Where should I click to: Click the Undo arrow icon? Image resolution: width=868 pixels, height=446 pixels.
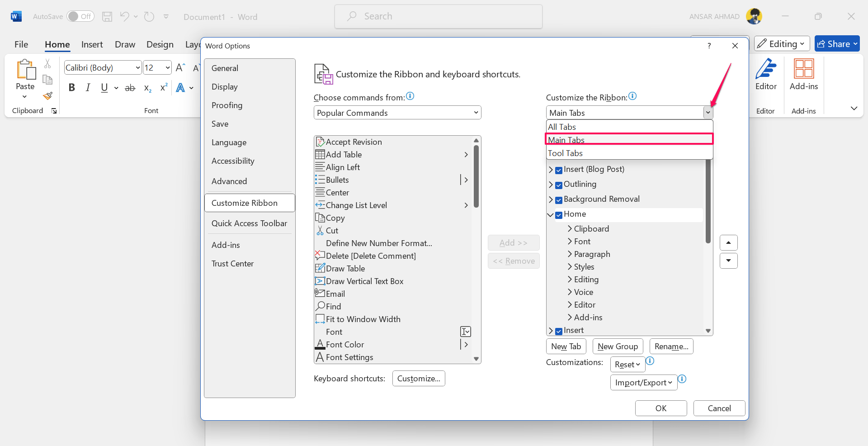click(x=125, y=17)
